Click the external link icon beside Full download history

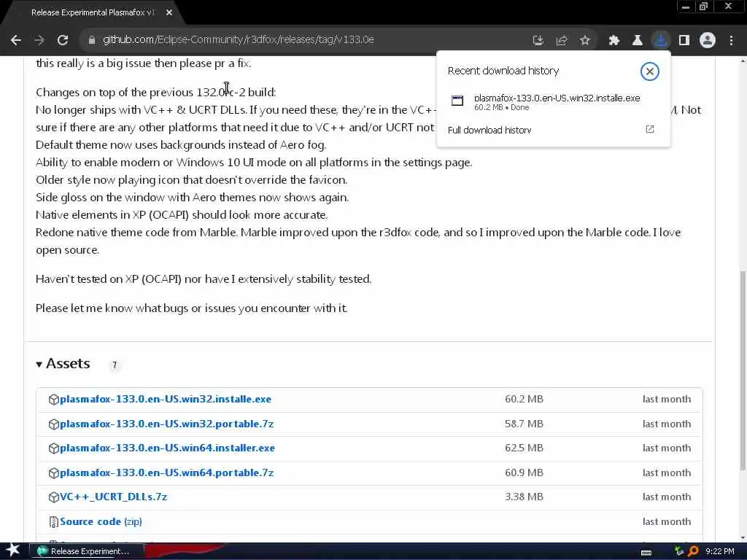[x=650, y=129]
